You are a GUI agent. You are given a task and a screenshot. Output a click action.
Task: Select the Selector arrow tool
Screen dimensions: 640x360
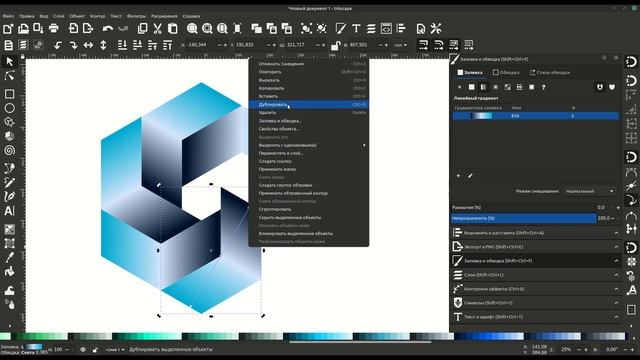[x=9, y=62]
